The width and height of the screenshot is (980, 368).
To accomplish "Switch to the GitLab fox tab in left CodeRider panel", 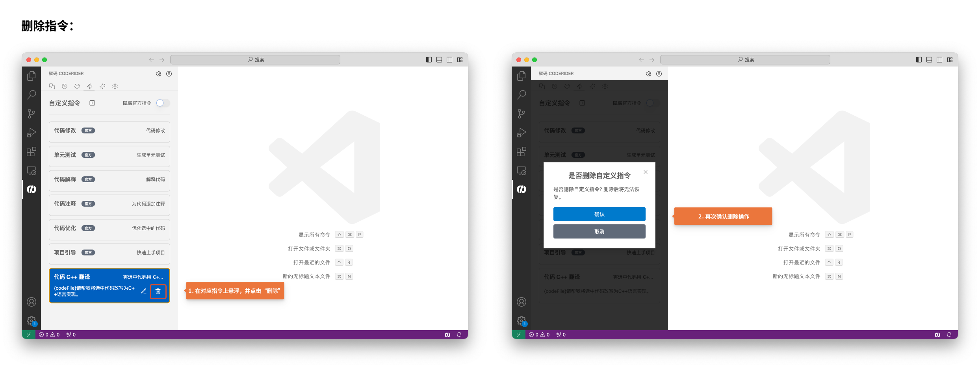I will (77, 86).
